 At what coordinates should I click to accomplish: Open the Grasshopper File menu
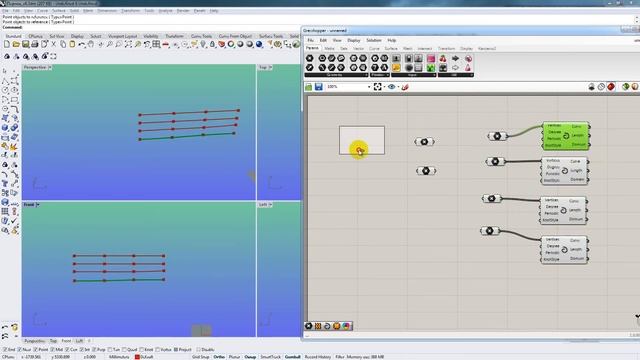311,40
